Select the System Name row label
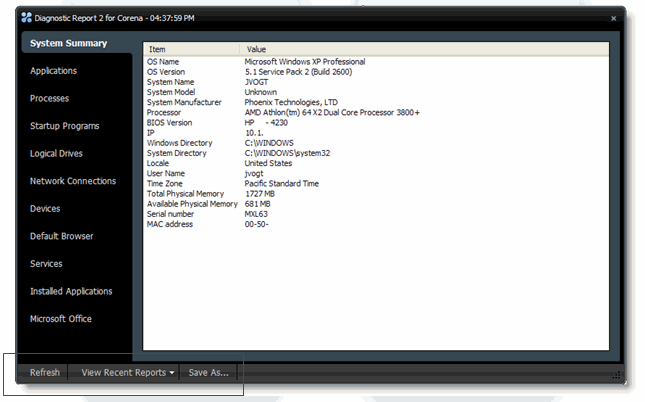The height and width of the screenshot is (402, 645). tap(170, 82)
